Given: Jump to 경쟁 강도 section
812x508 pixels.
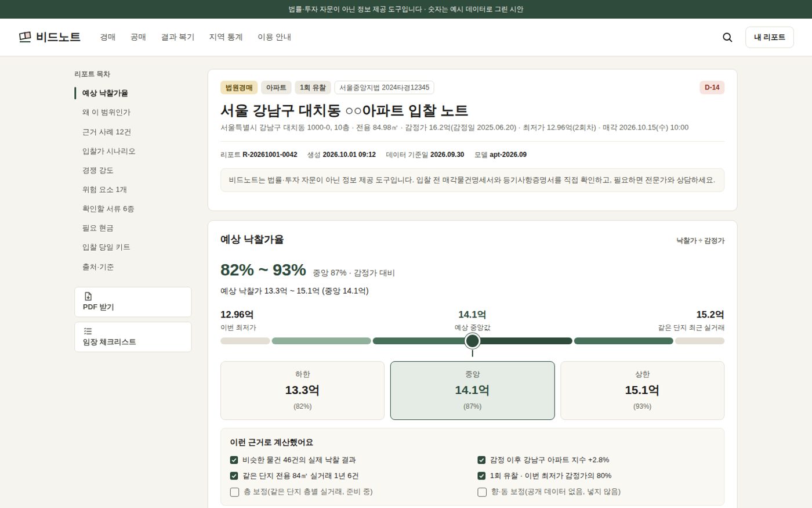Looking at the screenshot, I should click(97, 170).
